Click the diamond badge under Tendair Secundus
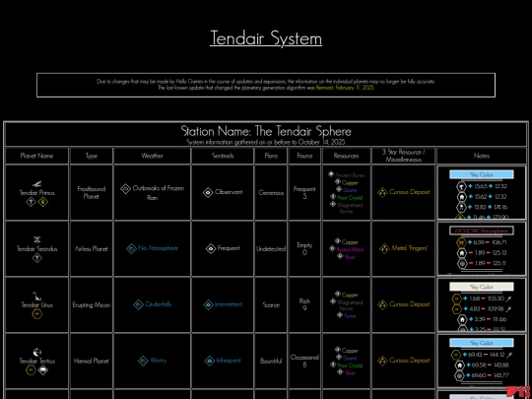Image resolution: width=532 pixels, height=399 pixels. (37, 258)
